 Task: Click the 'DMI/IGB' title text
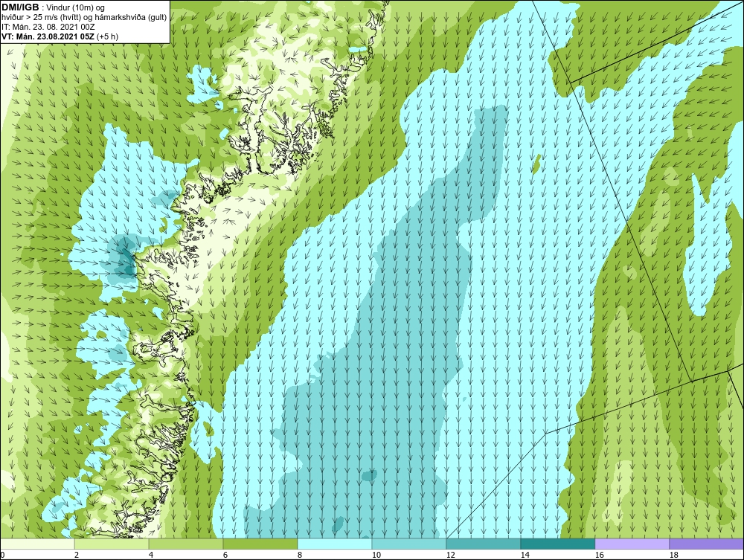click(20, 7)
